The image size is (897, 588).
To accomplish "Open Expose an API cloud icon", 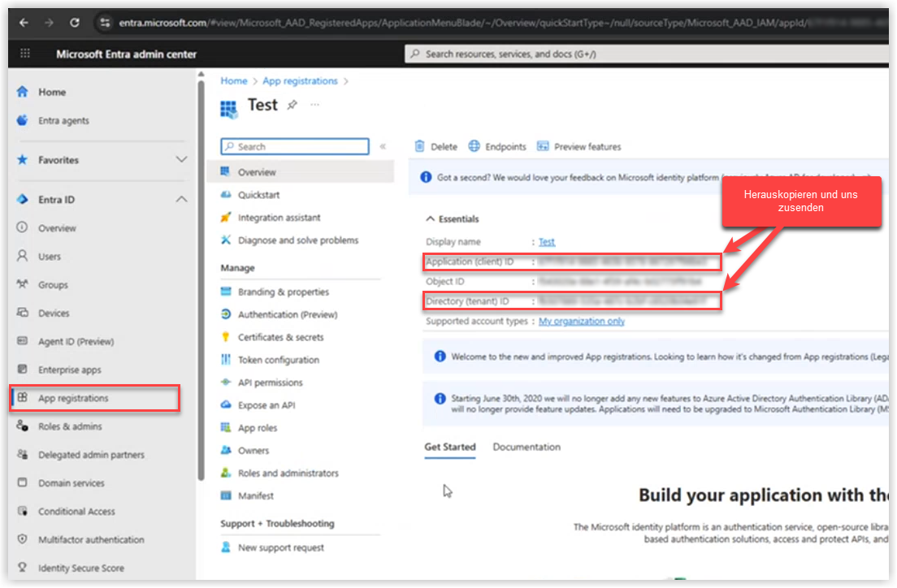I will [x=226, y=405].
